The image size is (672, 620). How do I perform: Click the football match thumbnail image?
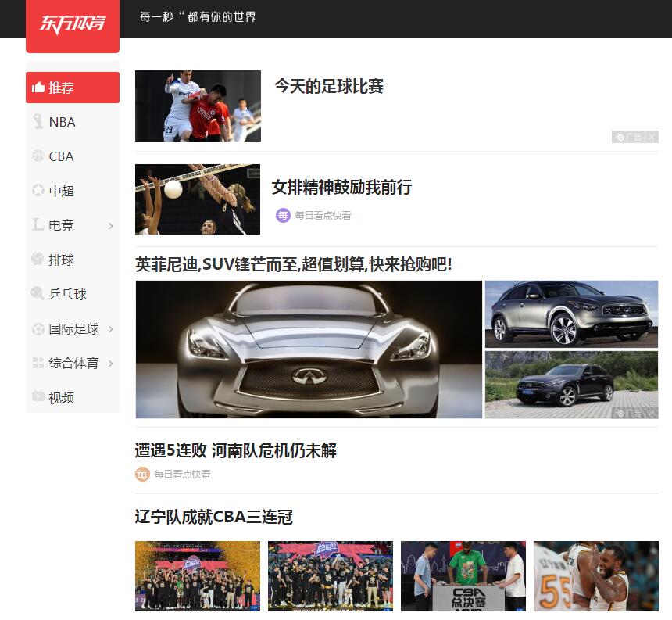pyautogui.click(x=198, y=106)
